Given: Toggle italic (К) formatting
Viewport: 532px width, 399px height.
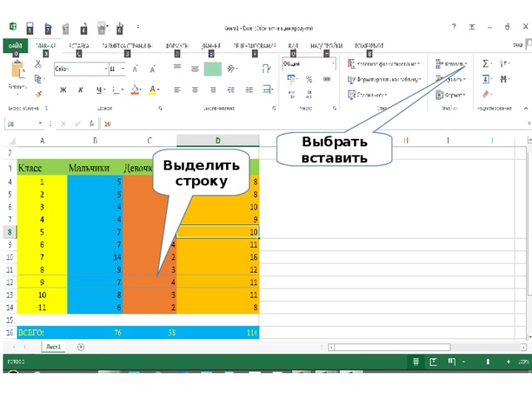Looking at the screenshot, I should [x=81, y=90].
